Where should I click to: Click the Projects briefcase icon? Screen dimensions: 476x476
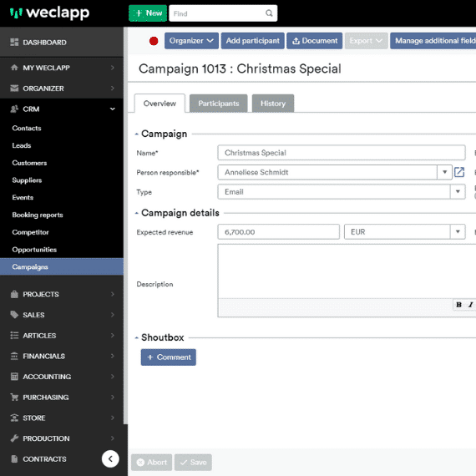[x=14, y=294]
